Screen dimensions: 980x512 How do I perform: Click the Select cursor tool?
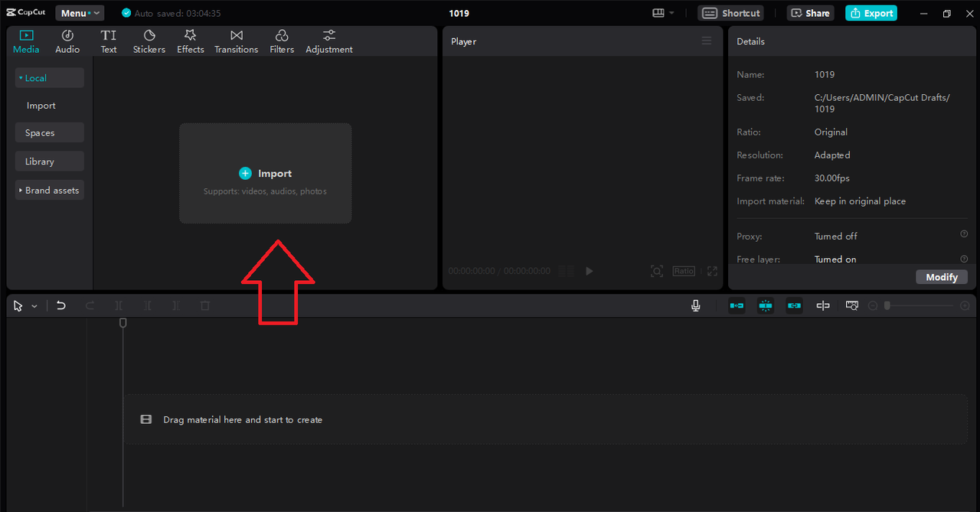[x=18, y=305]
